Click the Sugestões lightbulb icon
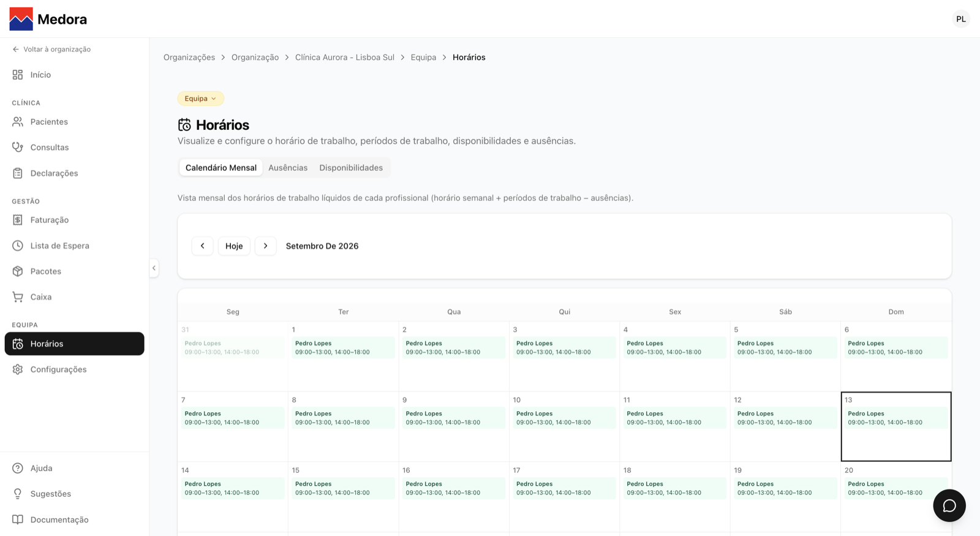 pyautogui.click(x=18, y=494)
